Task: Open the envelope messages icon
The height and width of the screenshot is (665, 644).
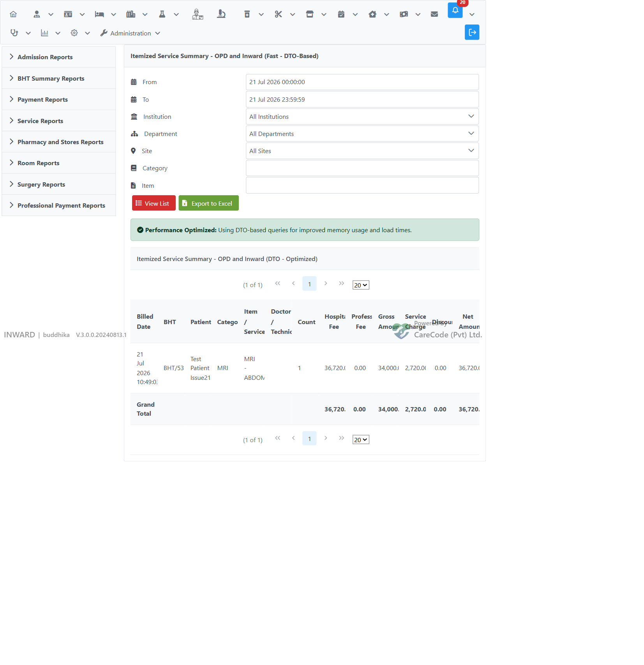Action: 434,14
